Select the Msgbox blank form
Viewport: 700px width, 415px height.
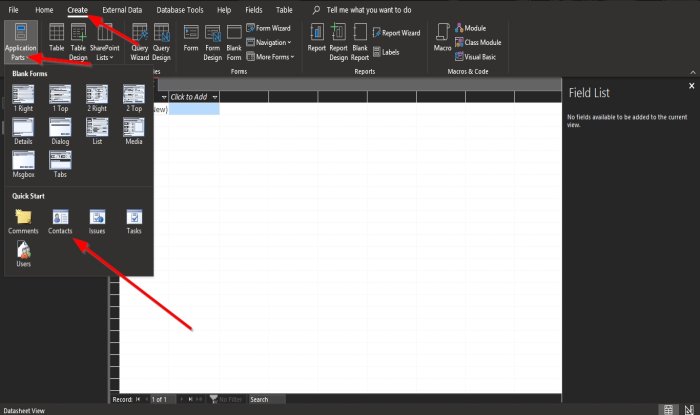[x=23, y=165]
